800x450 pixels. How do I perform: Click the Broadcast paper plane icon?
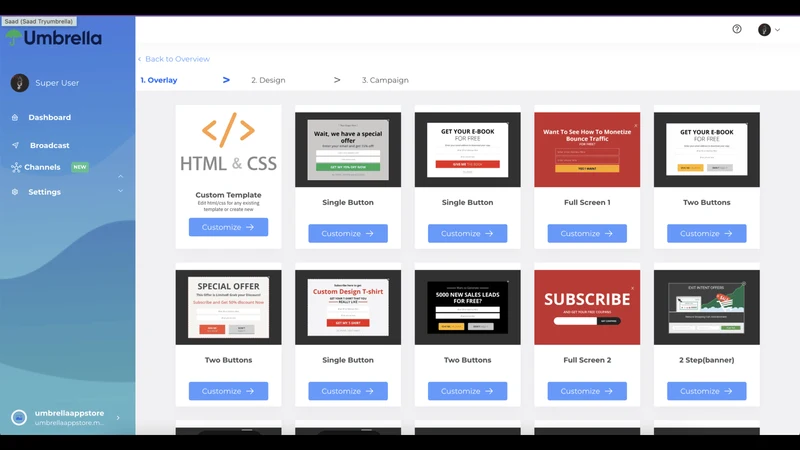point(15,145)
